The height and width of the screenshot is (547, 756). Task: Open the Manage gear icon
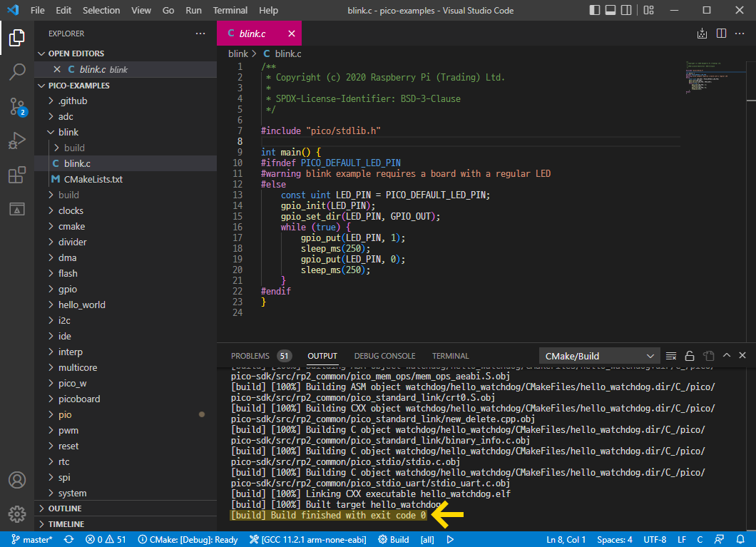click(x=17, y=514)
